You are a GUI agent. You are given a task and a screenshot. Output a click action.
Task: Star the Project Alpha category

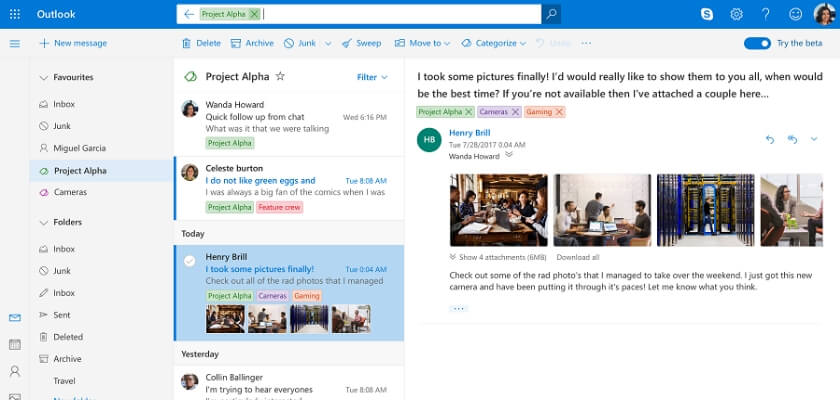pos(280,77)
